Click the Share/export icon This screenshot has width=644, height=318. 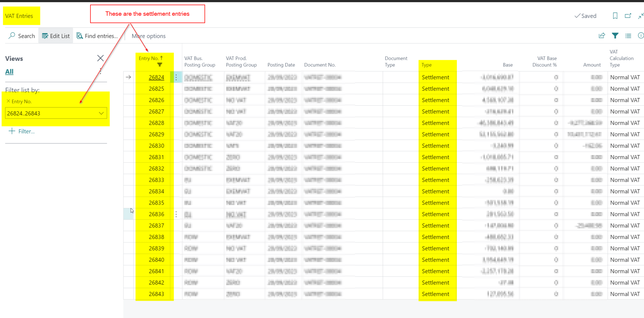(x=601, y=36)
